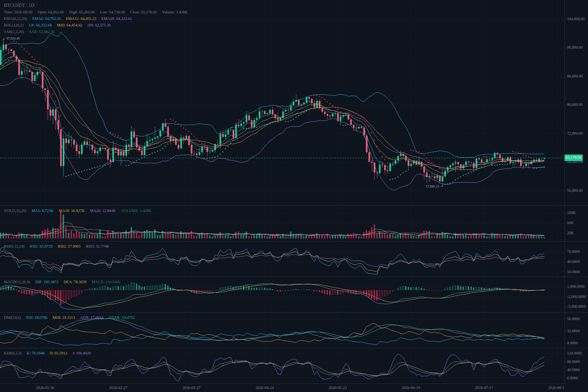588x392 pixels.
Task: Select the EMA12: 64,455.23 legend value
Action: point(81,19)
